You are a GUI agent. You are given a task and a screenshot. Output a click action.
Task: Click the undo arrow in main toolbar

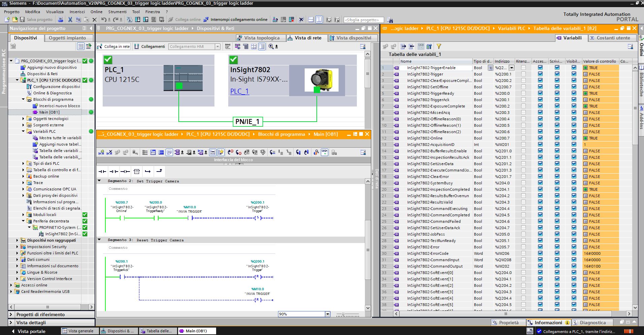(104, 20)
